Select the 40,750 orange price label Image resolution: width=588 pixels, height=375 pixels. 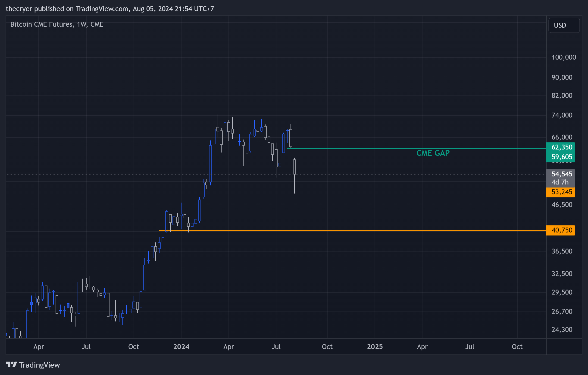560,230
